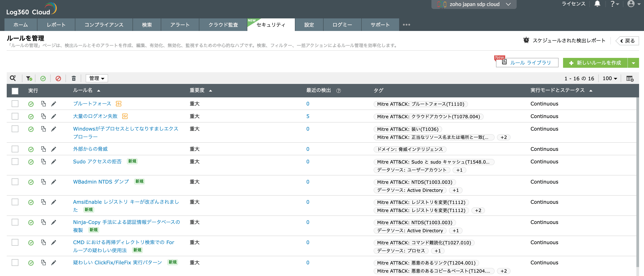
Task: Expand the 新しいルールを作成 arrow dropdown
Action: click(633, 63)
